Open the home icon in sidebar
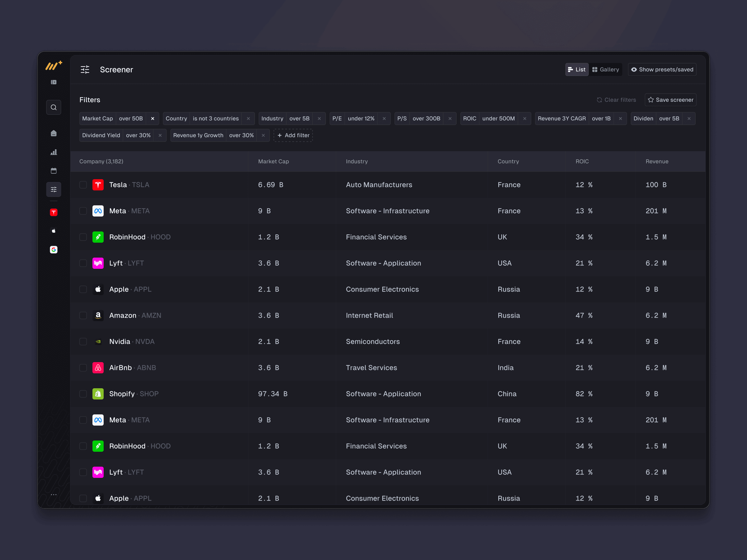Viewport: 747px width, 560px height. coord(53,133)
